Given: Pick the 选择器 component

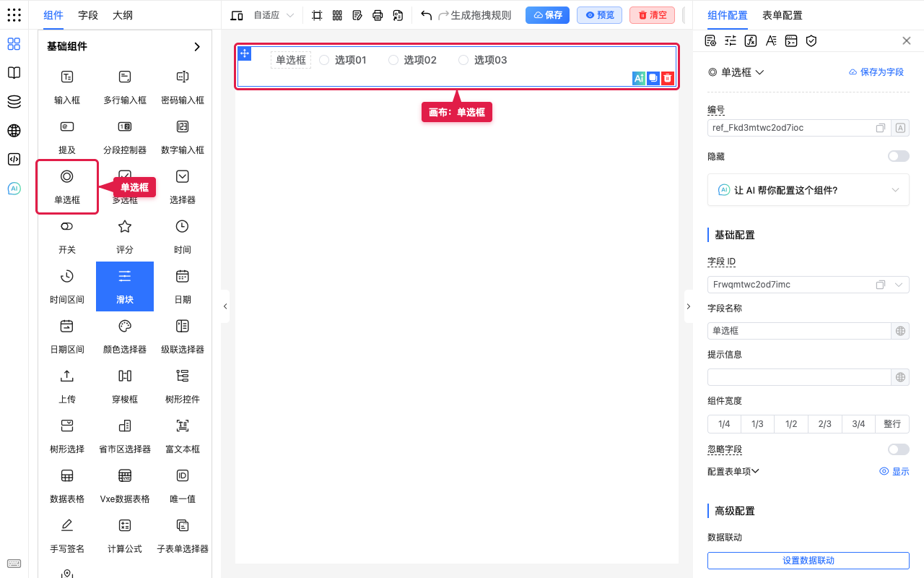Looking at the screenshot, I should [x=183, y=186].
